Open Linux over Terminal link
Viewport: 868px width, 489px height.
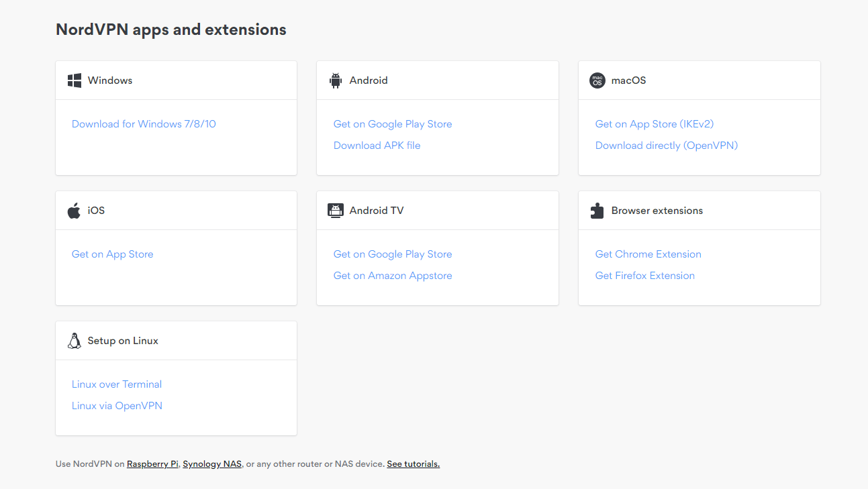coord(117,384)
